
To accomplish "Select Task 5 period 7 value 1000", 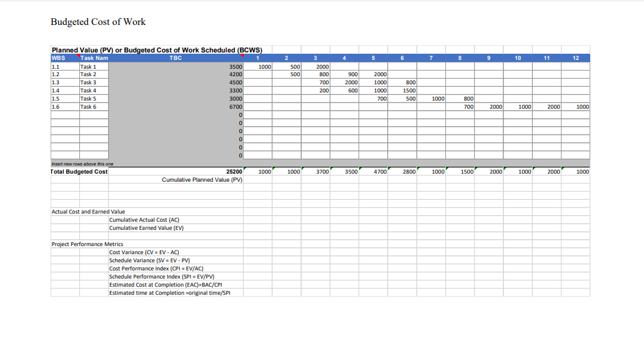I will point(431,99).
